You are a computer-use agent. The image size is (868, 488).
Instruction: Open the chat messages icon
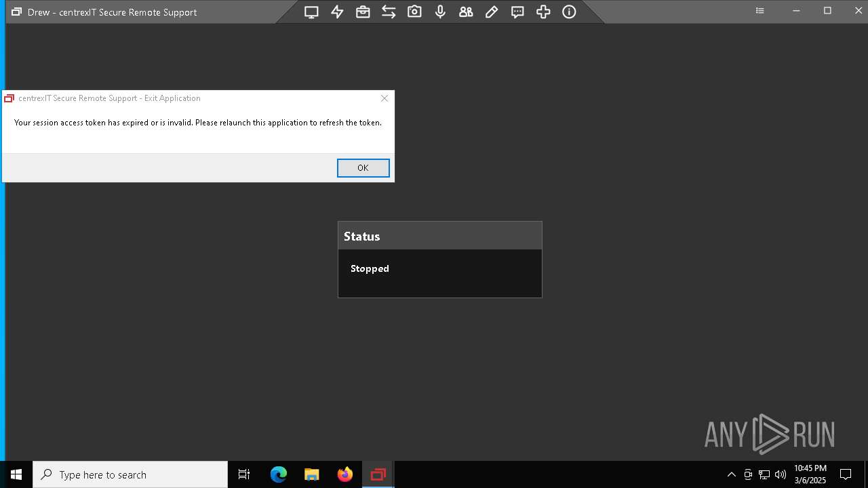[517, 12]
